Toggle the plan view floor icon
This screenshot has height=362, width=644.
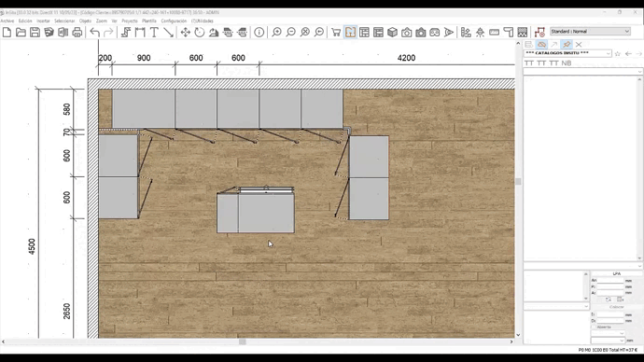coord(350,32)
